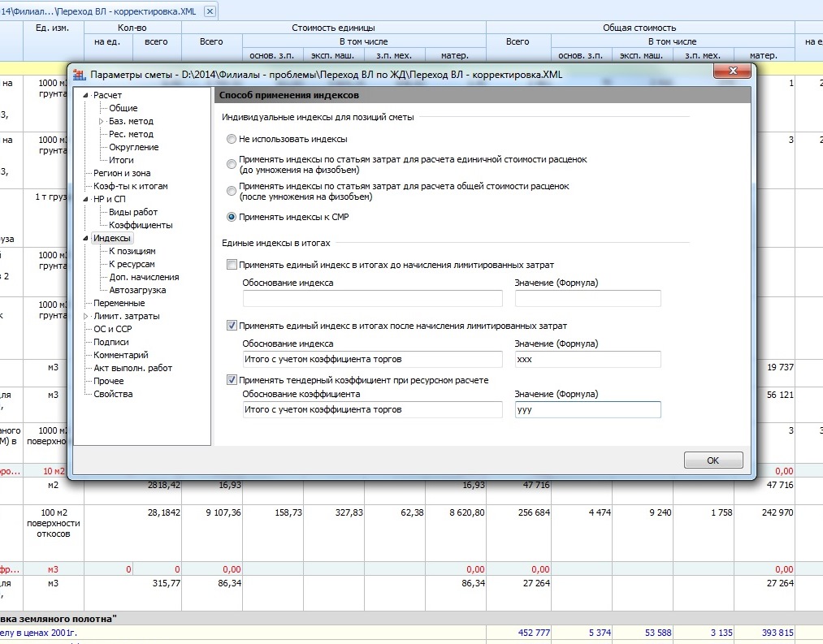Click the empty Обоснование индекса field
Viewport: 823px width, 644px height.
point(372,299)
